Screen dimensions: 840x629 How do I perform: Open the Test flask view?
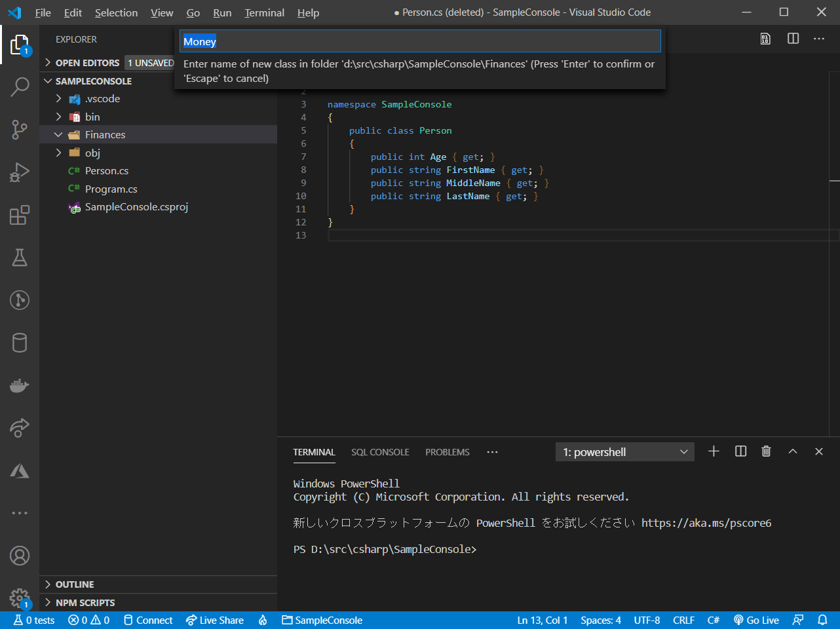[20, 257]
